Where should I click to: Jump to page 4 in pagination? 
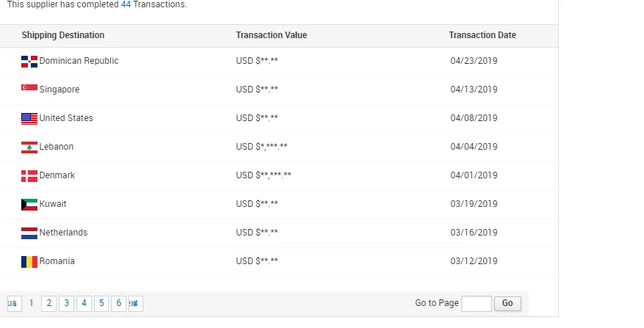84,303
